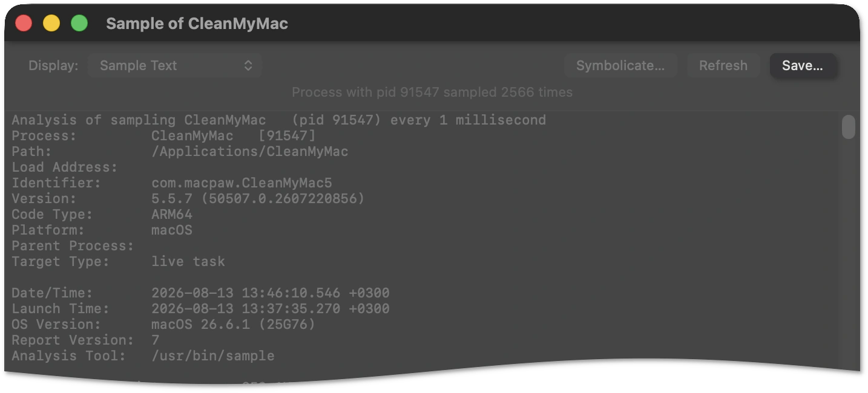Image resolution: width=868 pixels, height=393 pixels.
Task: Click the Symbolicate... button
Action: click(620, 65)
